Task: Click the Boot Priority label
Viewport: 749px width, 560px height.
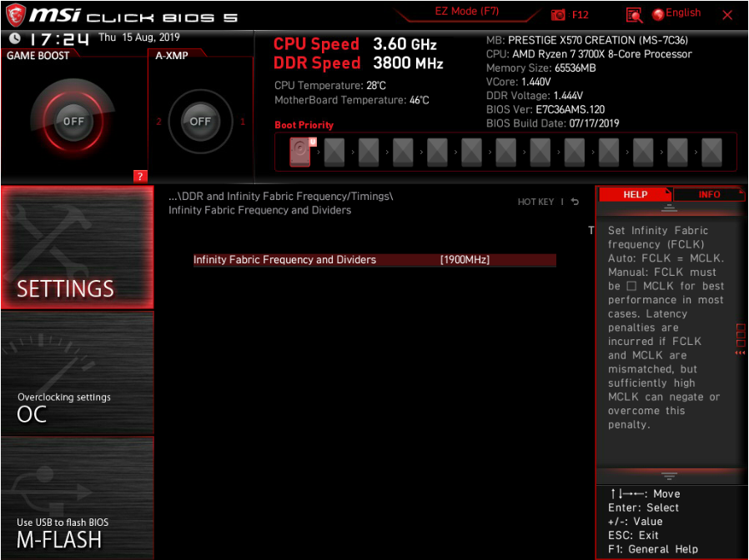Action: coord(304,125)
